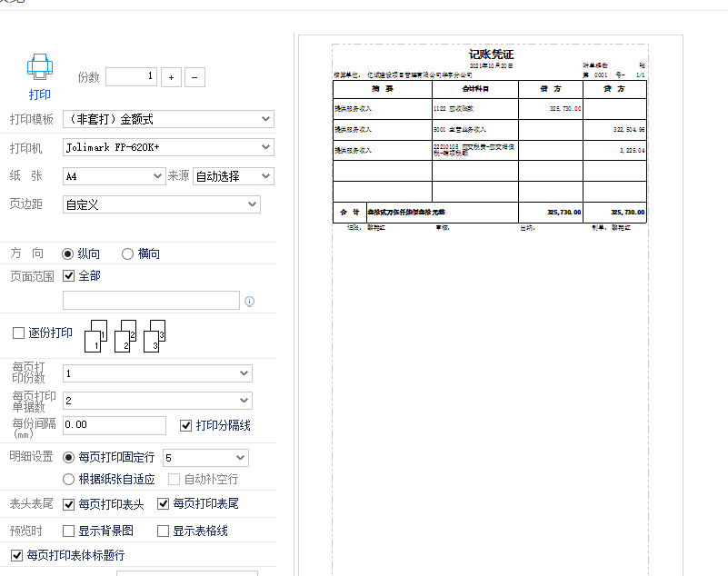Increase copies with the plus button
This screenshot has width=728, height=576.
tap(172, 77)
